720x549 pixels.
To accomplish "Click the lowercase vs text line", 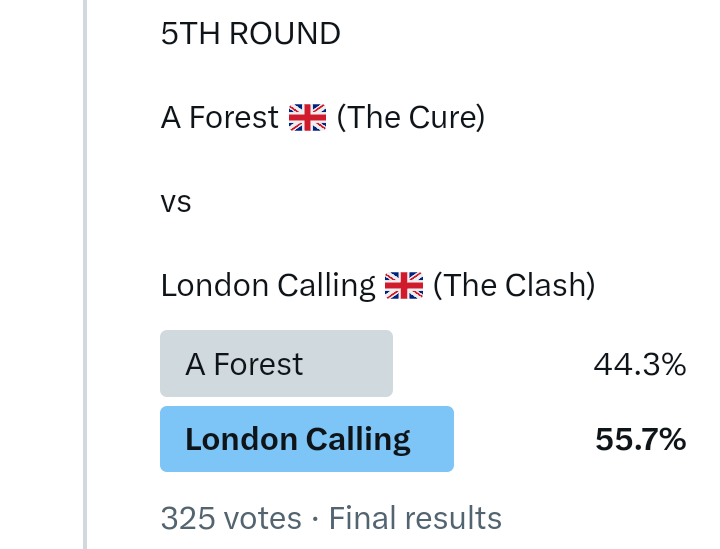I will pyautogui.click(x=176, y=202).
